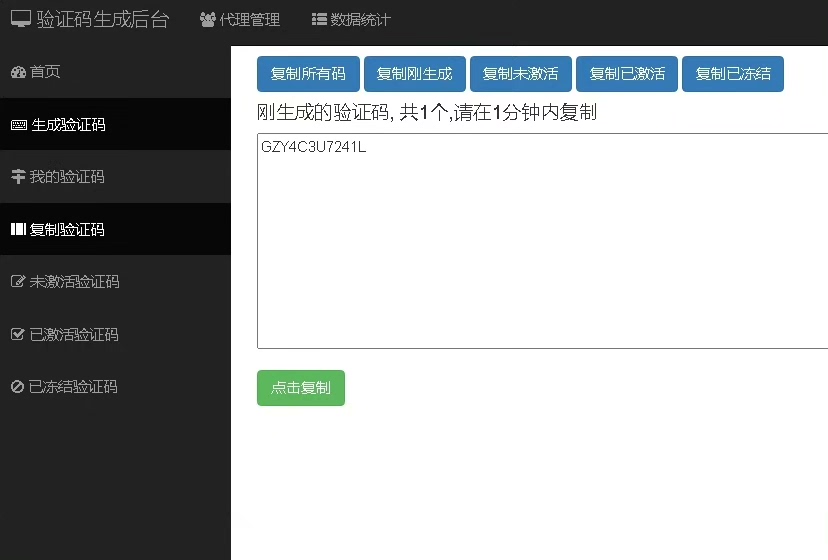Click the 复制未激活 button

(521, 74)
